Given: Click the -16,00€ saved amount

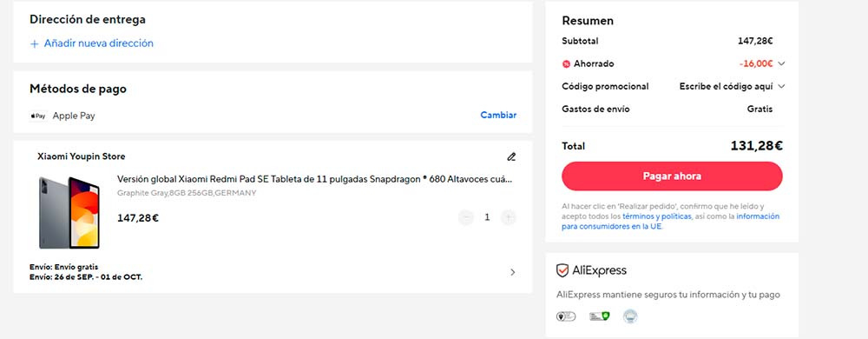Looking at the screenshot, I should click(756, 63).
